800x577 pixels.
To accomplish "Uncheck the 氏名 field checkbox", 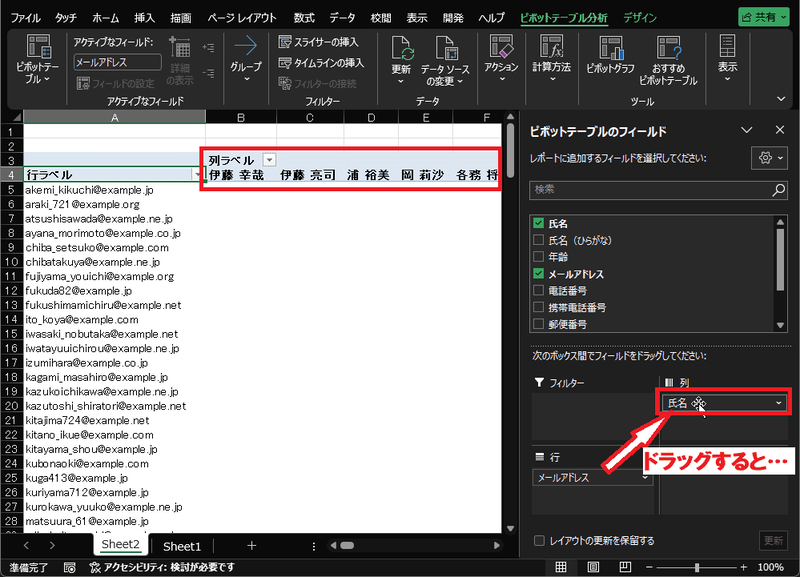I will point(538,223).
